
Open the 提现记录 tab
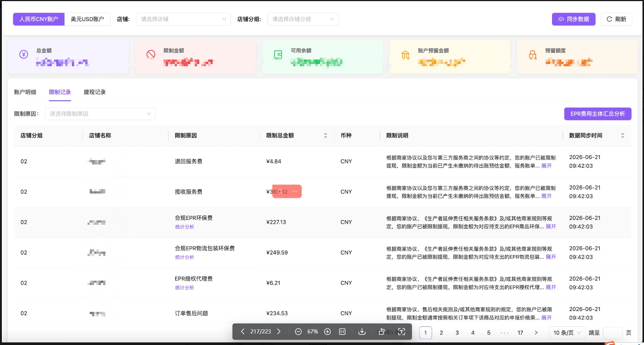pos(95,92)
